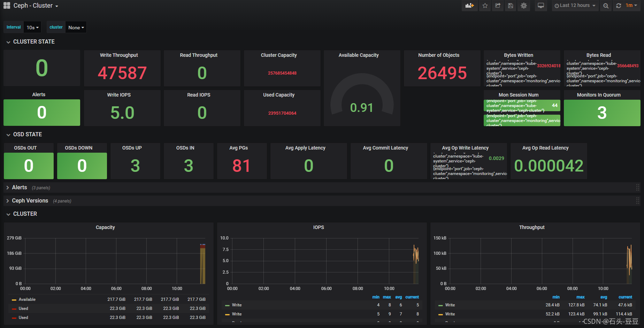Click the Write Throughput value 47587

(x=122, y=73)
